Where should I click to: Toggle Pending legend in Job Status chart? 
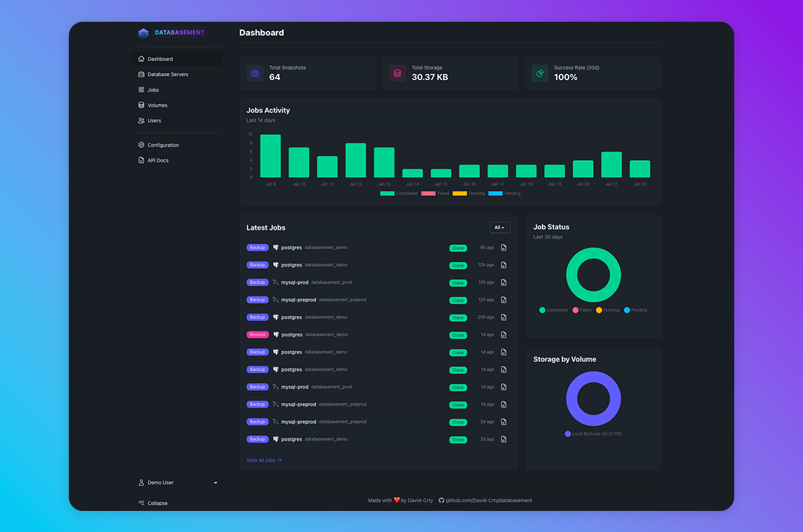635,310
